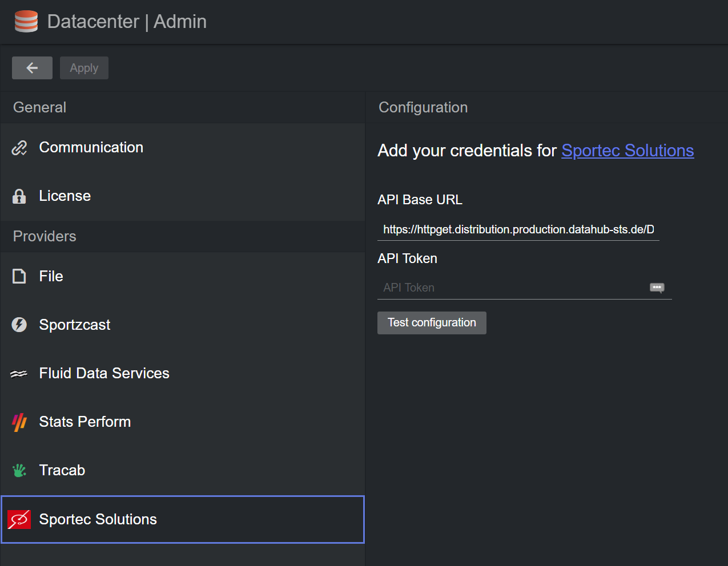Click the 'API Base URL' label

pos(420,200)
